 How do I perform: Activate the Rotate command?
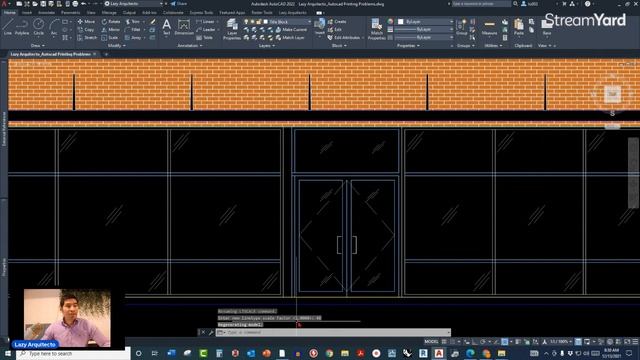(x=111, y=21)
